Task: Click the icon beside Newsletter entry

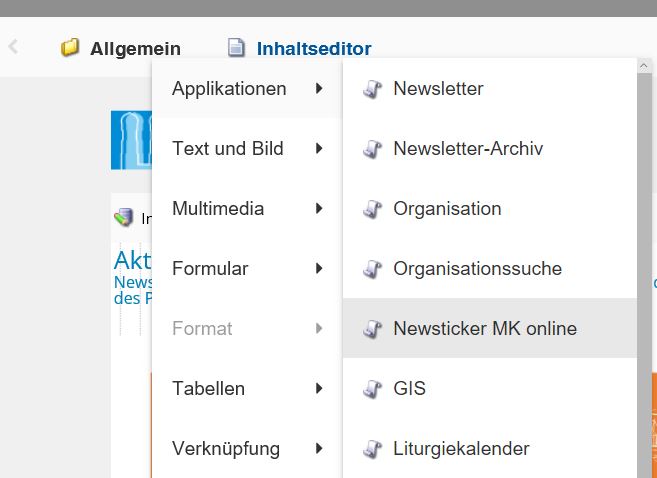Action: (x=372, y=89)
